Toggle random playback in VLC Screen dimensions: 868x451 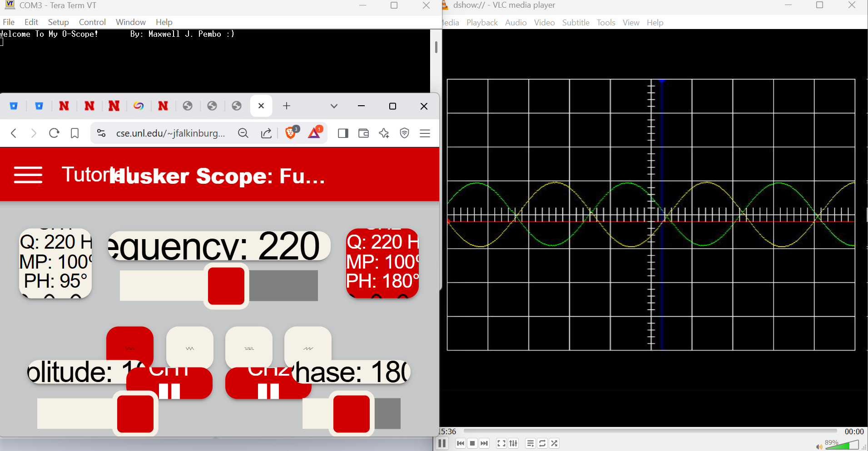point(554,443)
